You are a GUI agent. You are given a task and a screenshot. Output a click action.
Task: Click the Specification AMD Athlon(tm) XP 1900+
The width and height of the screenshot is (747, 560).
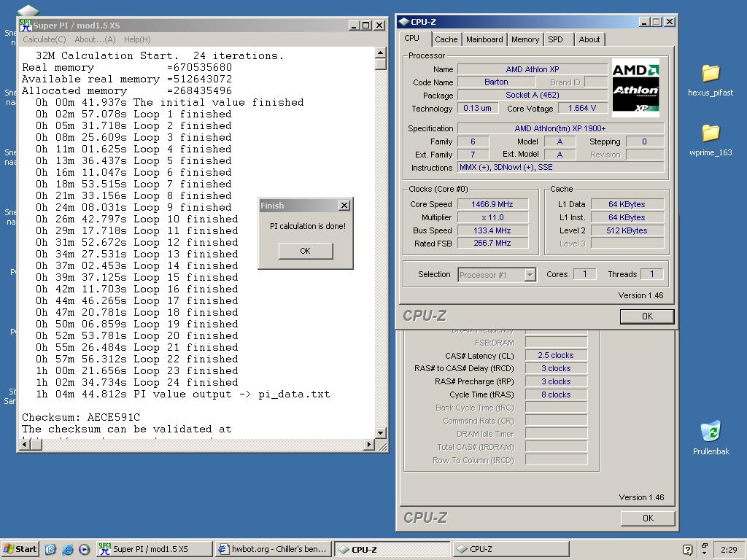[560, 128]
